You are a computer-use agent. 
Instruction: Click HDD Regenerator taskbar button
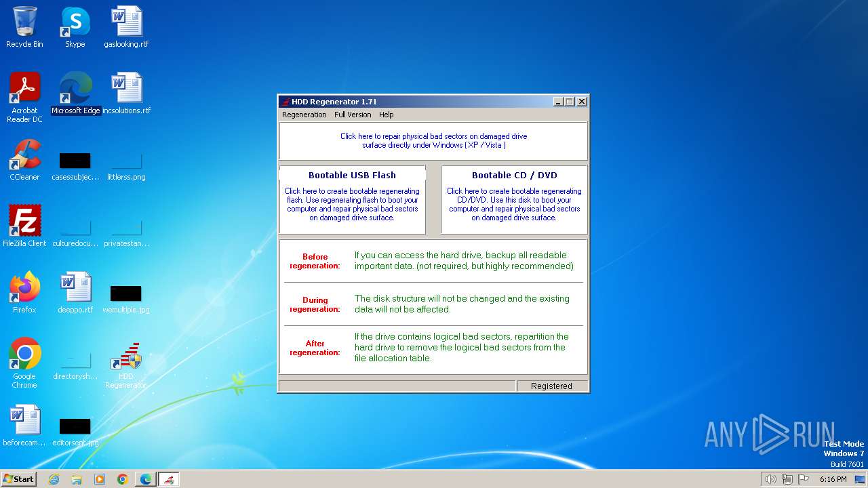169,479
